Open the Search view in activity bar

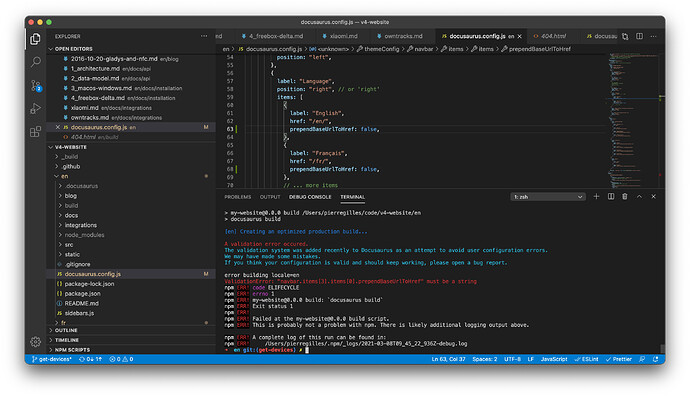click(36, 62)
